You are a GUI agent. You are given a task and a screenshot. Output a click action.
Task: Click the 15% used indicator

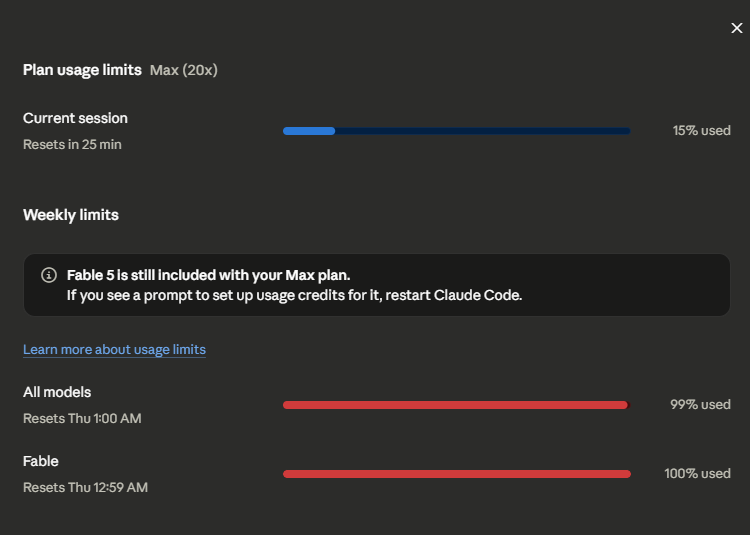702,131
